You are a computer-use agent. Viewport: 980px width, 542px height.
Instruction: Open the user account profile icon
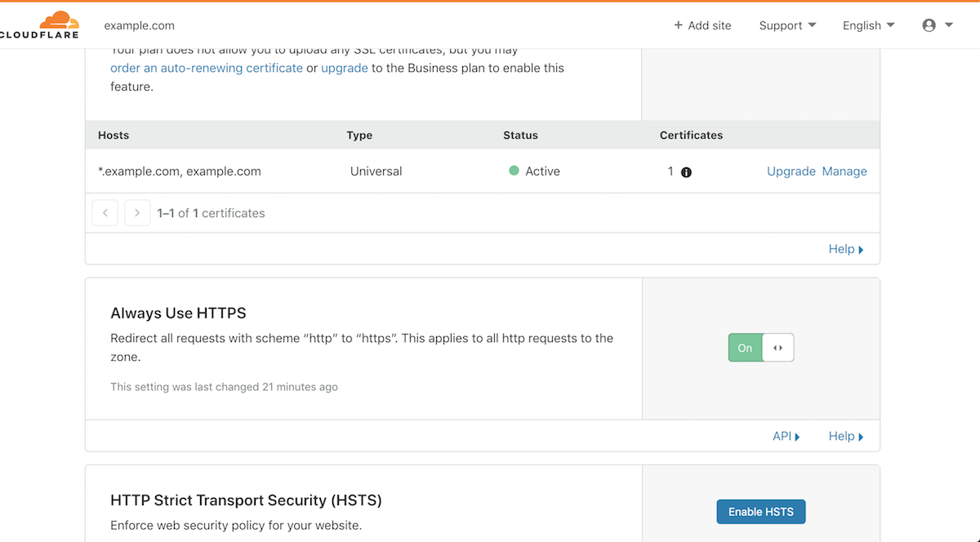tap(937, 25)
